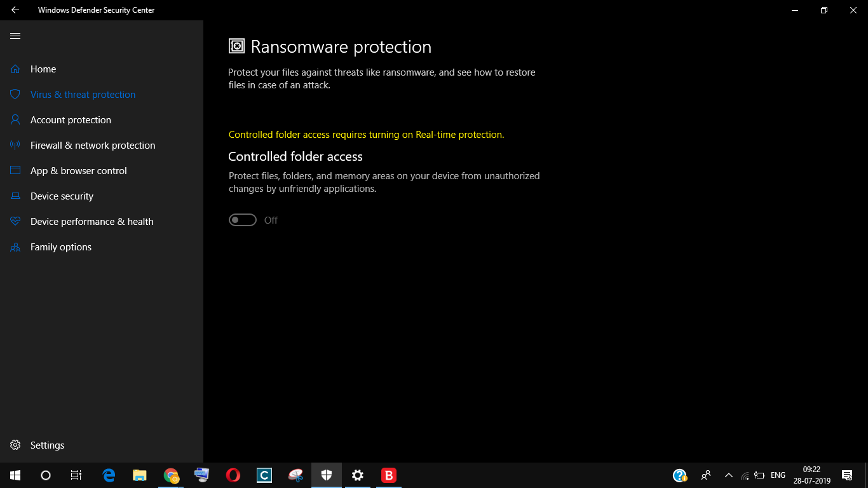Open Settings in the sidebar
Viewport: 868px width, 488px height.
[48, 445]
